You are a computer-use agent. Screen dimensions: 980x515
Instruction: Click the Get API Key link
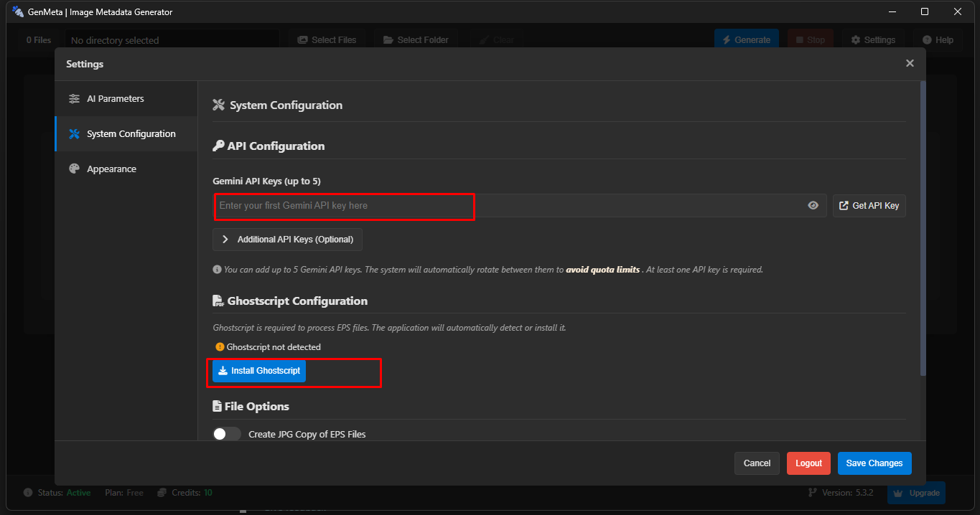[x=869, y=205]
